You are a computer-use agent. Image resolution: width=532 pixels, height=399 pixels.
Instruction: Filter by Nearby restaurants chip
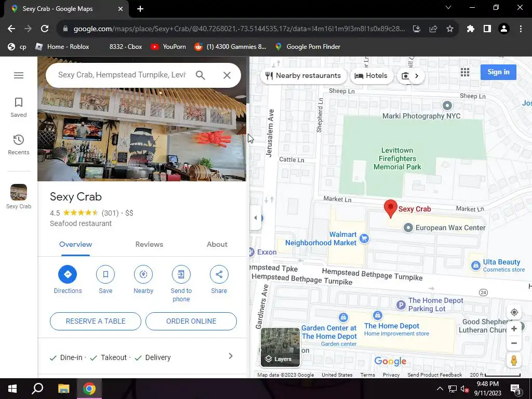coord(303,76)
